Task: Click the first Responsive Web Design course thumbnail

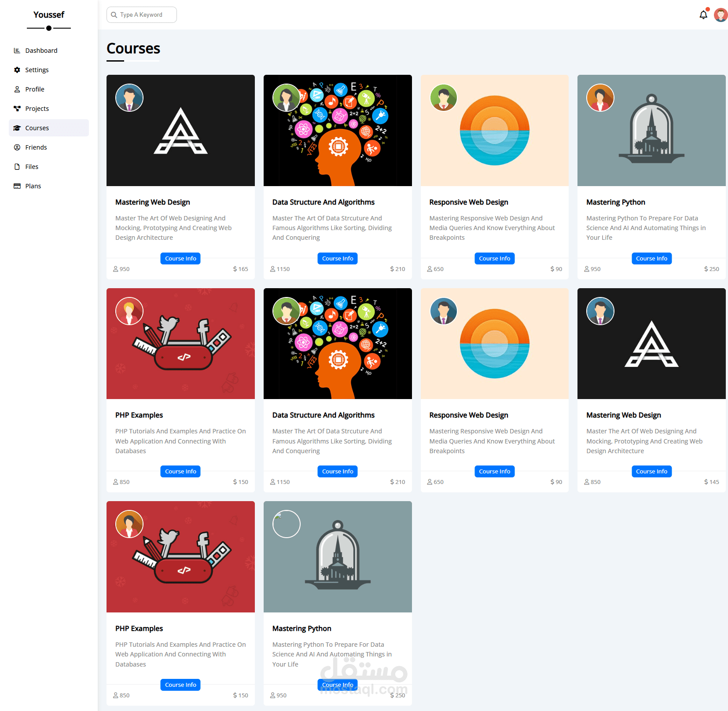Action: (x=495, y=130)
